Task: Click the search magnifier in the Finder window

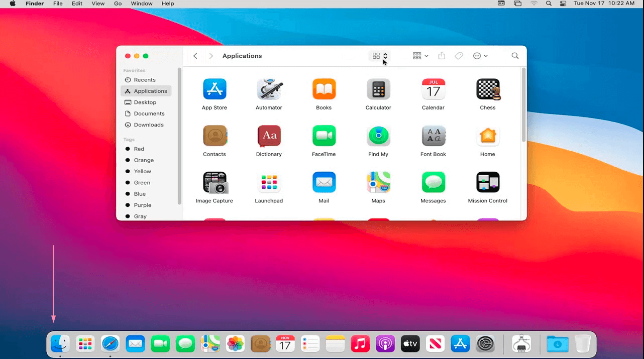Action: [514, 56]
